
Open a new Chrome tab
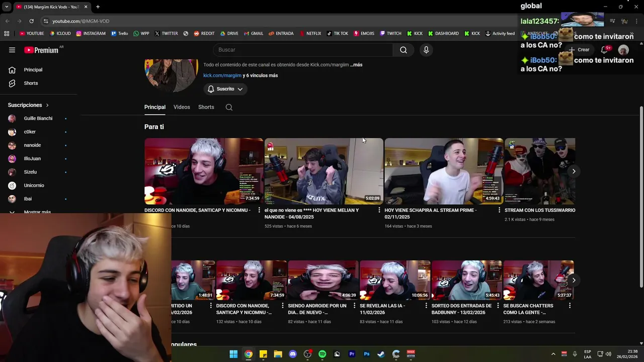point(98,7)
